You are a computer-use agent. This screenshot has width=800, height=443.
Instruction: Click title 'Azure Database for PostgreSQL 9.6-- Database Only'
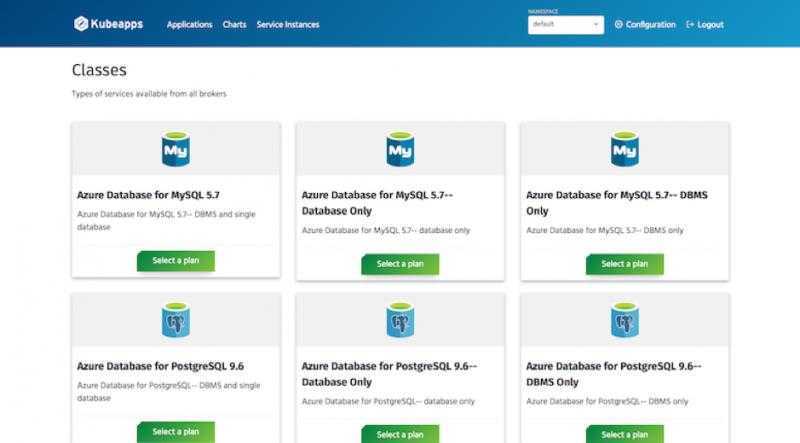[389, 374]
